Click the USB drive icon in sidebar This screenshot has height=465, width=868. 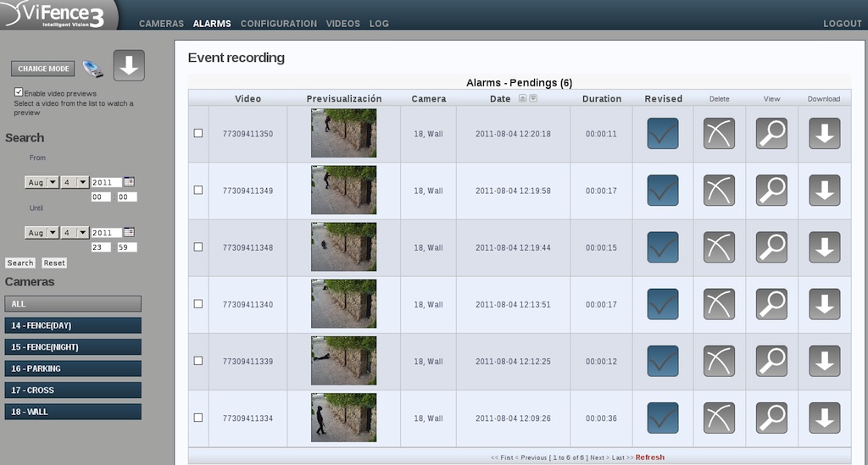coord(92,69)
